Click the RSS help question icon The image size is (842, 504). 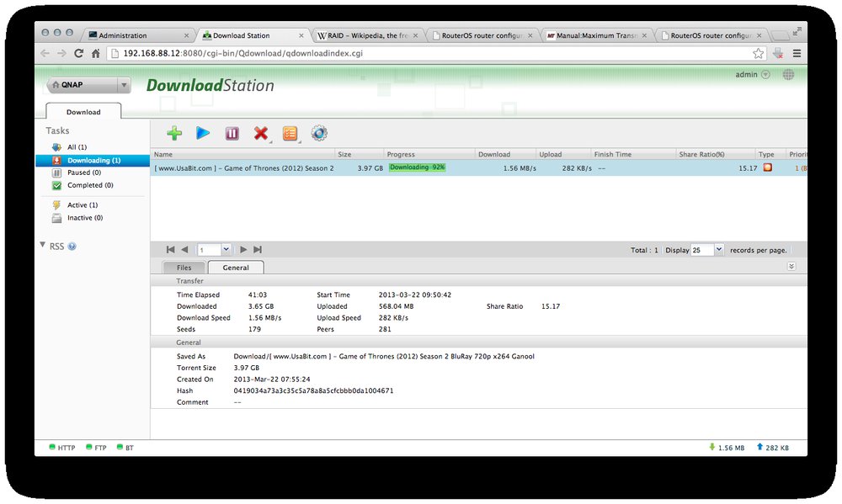[72, 247]
